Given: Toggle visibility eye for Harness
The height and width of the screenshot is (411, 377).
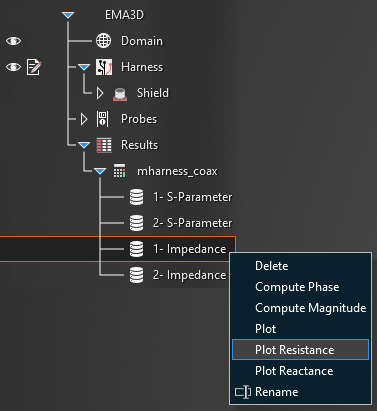Looking at the screenshot, I should (14, 67).
